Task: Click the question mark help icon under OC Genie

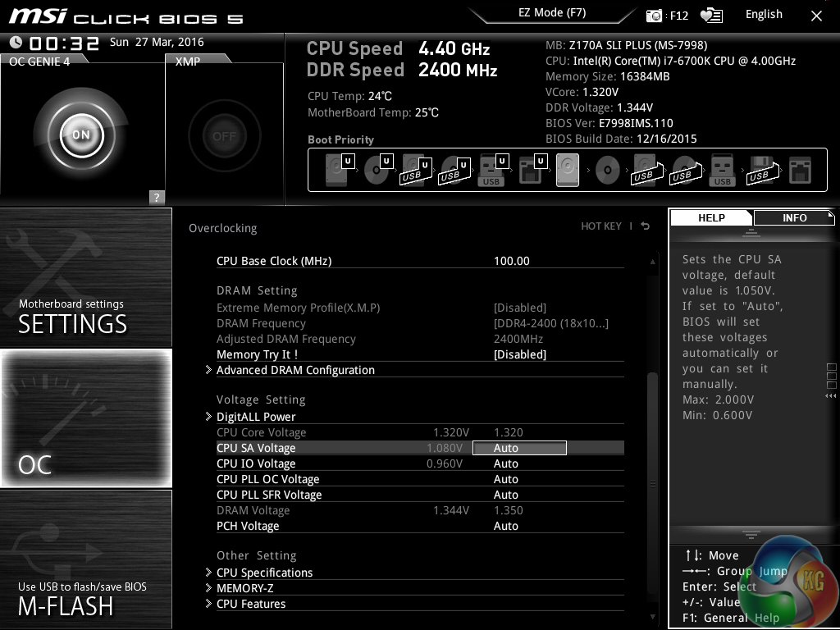Action: 157,197
